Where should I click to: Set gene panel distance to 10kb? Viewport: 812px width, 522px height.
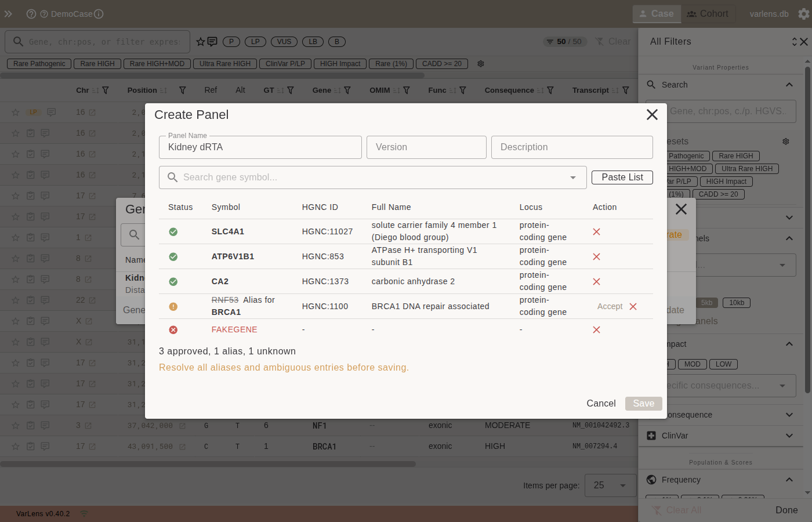(736, 302)
